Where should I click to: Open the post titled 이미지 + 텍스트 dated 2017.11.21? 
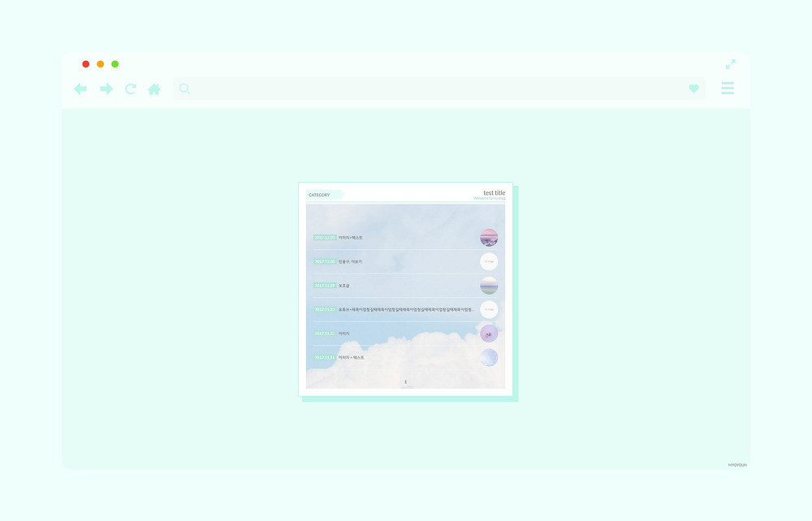point(351,358)
